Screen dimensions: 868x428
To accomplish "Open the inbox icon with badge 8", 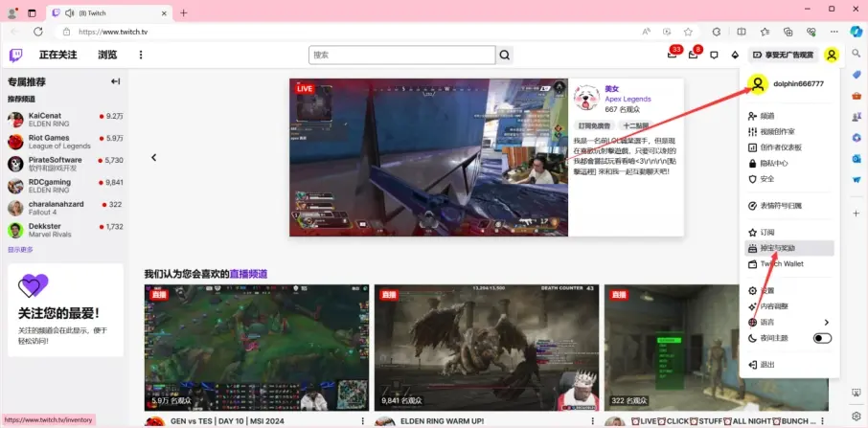I will [693, 55].
